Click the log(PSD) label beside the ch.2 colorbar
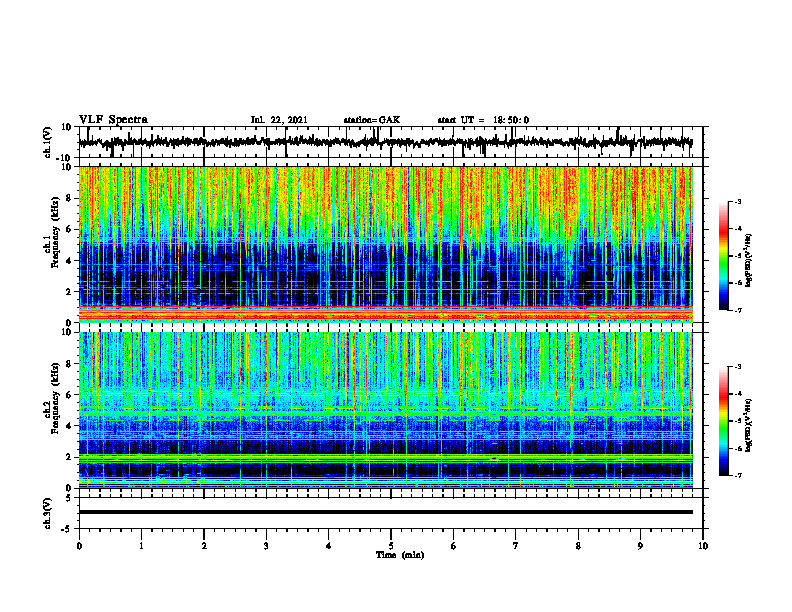 point(749,425)
